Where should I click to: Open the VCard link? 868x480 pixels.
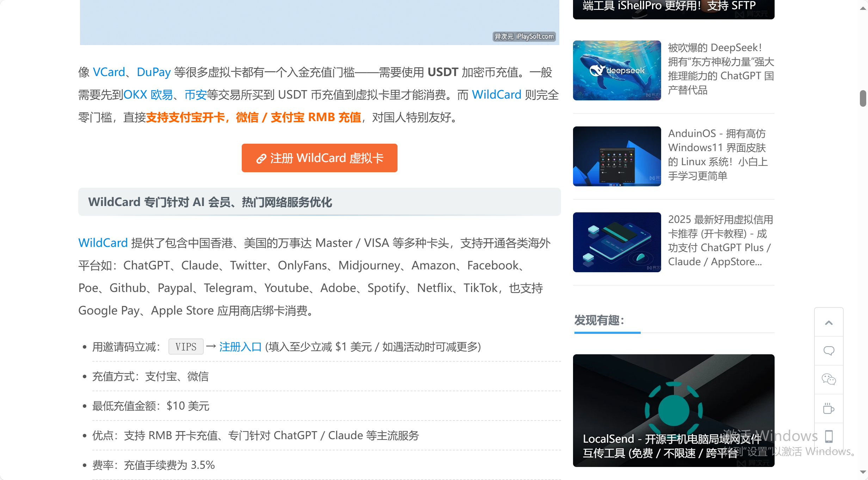(x=109, y=72)
